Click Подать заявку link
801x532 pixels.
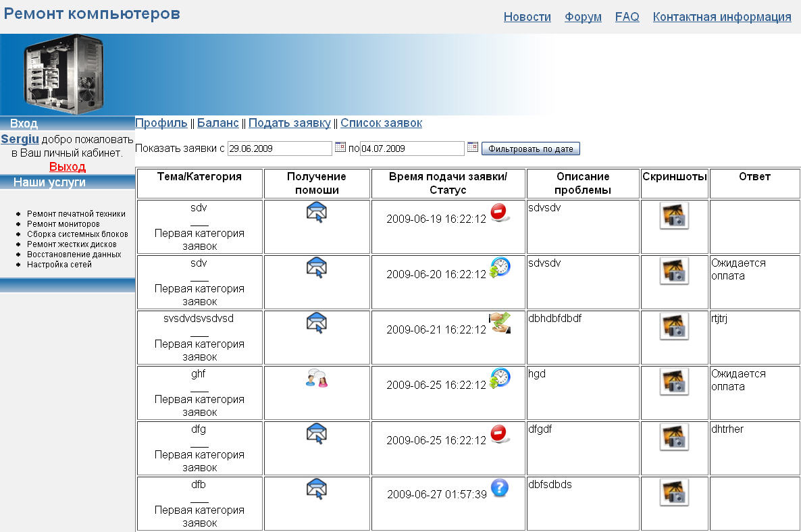290,123
